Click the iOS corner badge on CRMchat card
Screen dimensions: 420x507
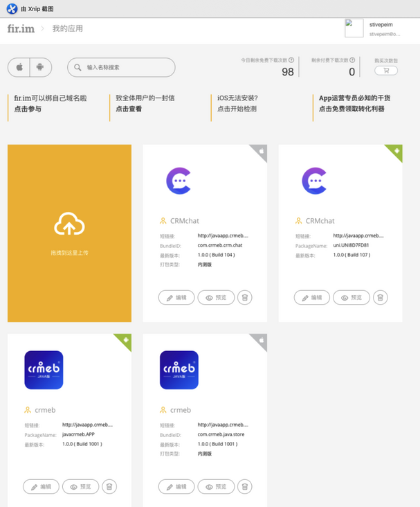tap(261, 151)
